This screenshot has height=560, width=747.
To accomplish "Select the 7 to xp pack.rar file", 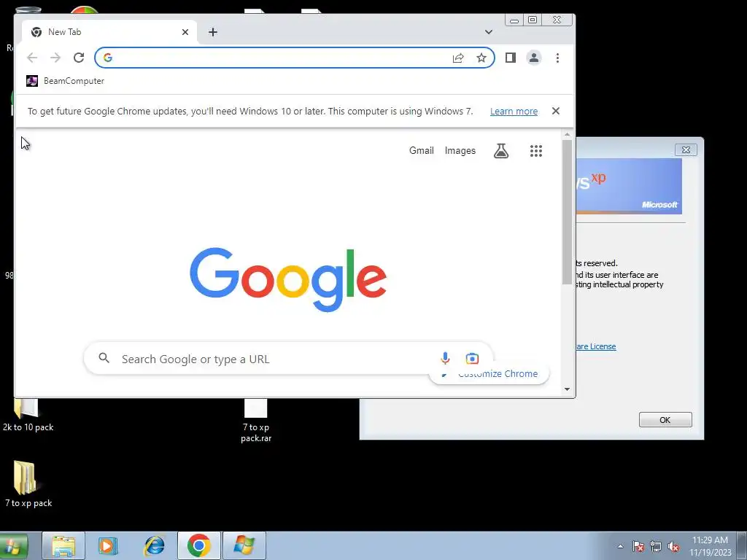I will pos(256,420).
